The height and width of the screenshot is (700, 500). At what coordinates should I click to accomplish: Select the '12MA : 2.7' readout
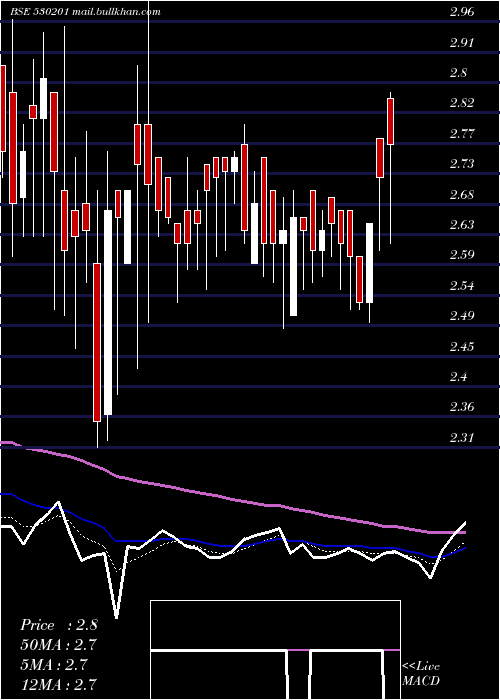(x=58, y=684)
